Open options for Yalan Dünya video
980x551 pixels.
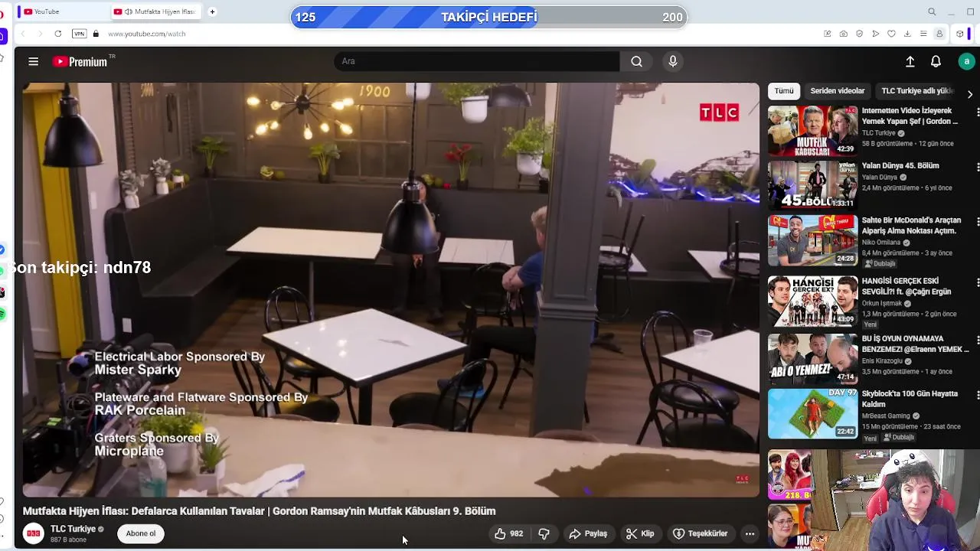[978, 167]
